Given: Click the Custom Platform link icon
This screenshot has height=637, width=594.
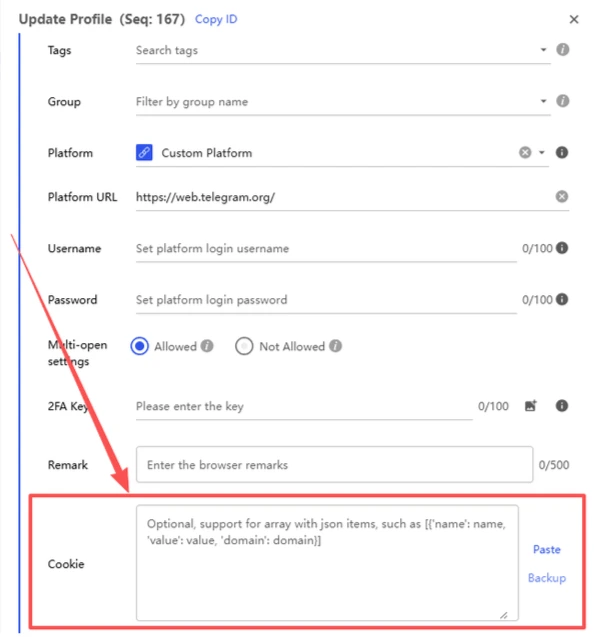Looking at the screenshot, I should pos(144,153).
